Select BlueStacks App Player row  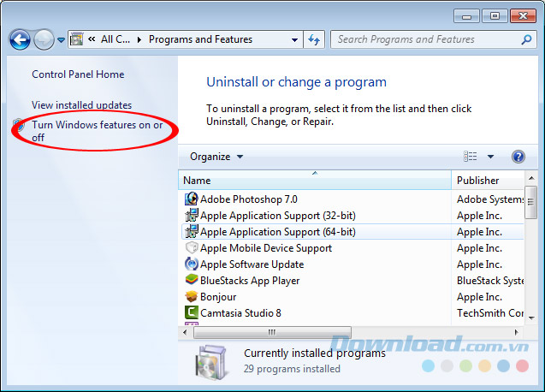[x=352, y=281]
